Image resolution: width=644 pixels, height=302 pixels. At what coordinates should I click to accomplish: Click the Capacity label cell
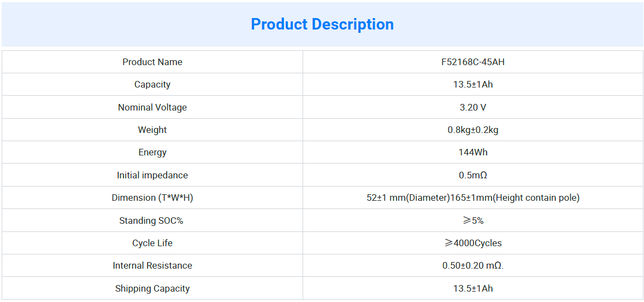coord(152,85)
